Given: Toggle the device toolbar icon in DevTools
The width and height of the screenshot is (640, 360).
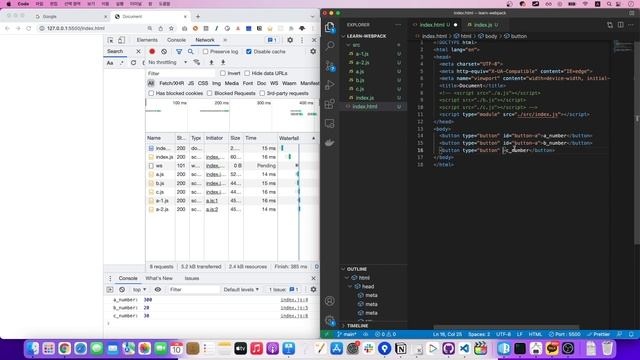Looking at the screenshot, I should pos(121,40).
